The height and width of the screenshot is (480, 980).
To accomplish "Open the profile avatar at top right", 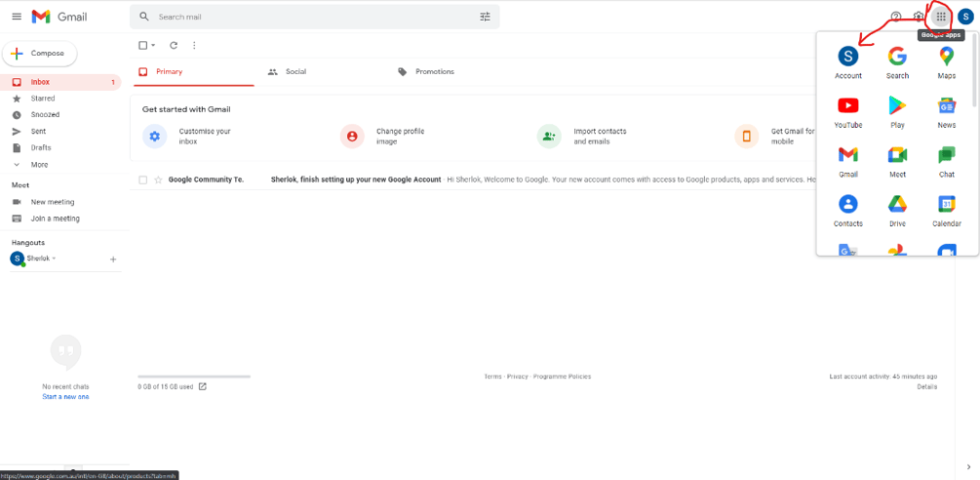I will click(x=964, y=17).
